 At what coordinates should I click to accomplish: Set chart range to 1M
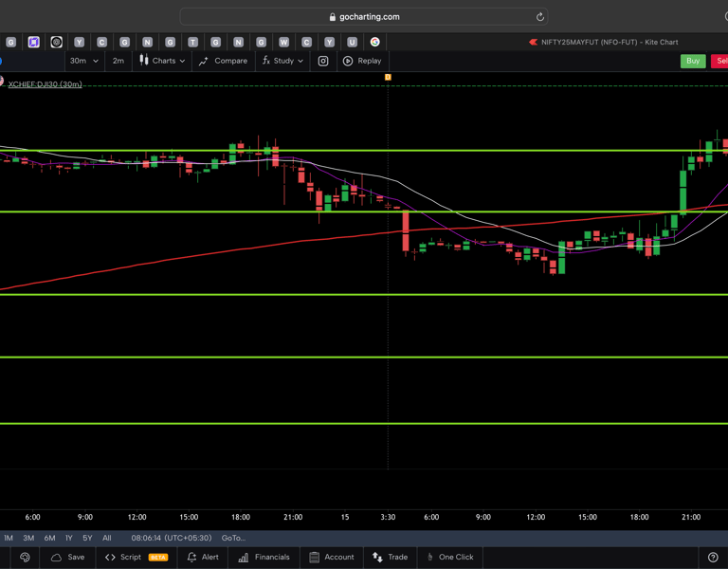tap(9, 538)
